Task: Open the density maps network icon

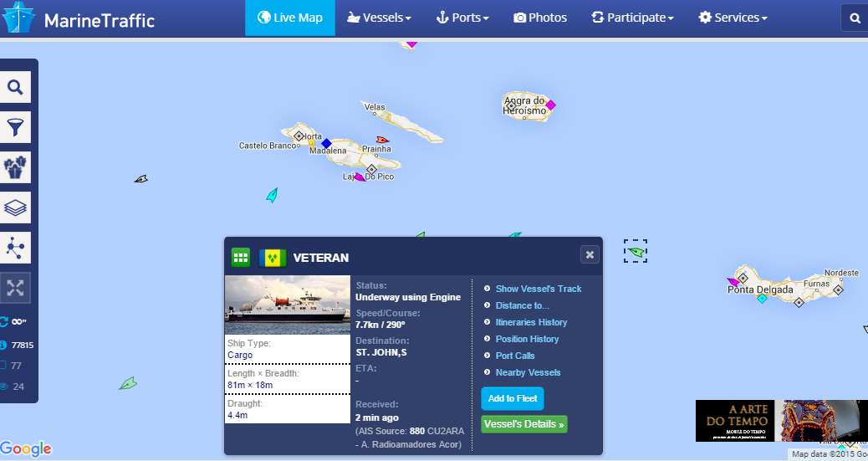Action: coord(15,248)
